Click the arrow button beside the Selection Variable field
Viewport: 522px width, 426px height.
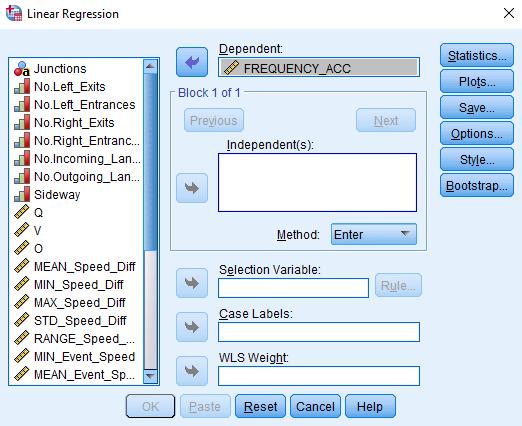[x=192, y=283]
